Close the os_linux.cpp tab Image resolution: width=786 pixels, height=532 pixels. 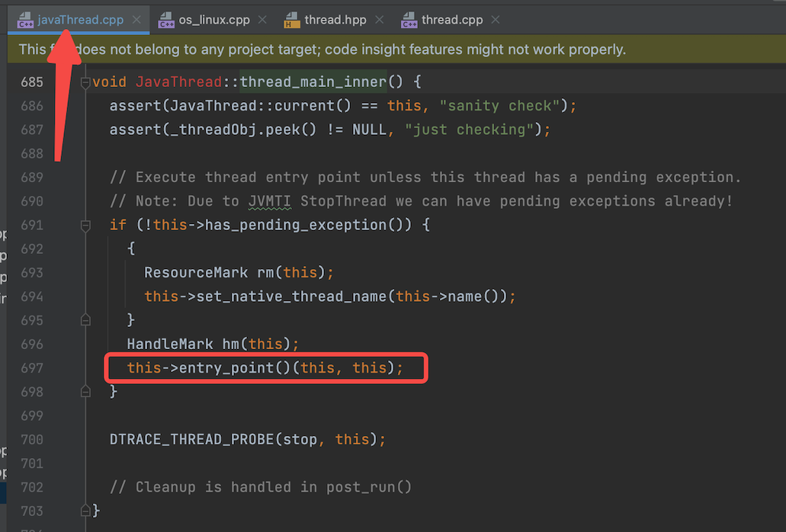(x=262, y=20)
